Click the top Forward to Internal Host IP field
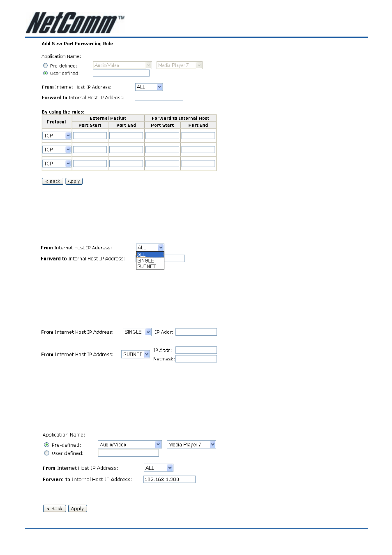 point(159,98)
